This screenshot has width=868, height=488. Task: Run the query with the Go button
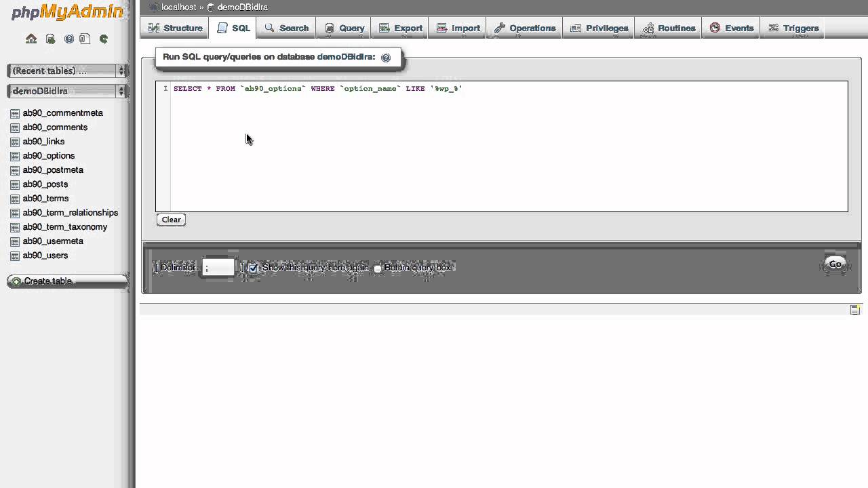[x=835, y=264]
